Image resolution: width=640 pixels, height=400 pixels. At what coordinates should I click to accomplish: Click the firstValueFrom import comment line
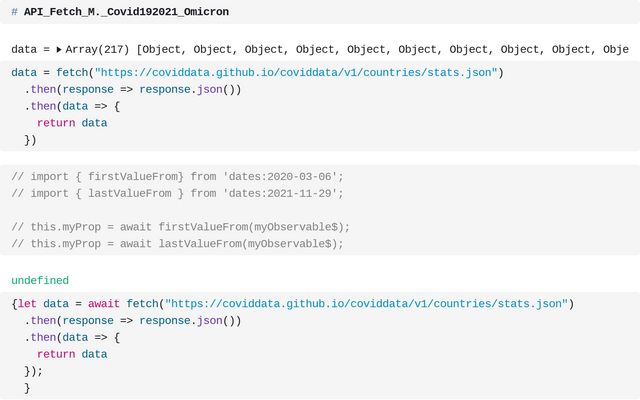pyautogui.click(x=178, y=176)
